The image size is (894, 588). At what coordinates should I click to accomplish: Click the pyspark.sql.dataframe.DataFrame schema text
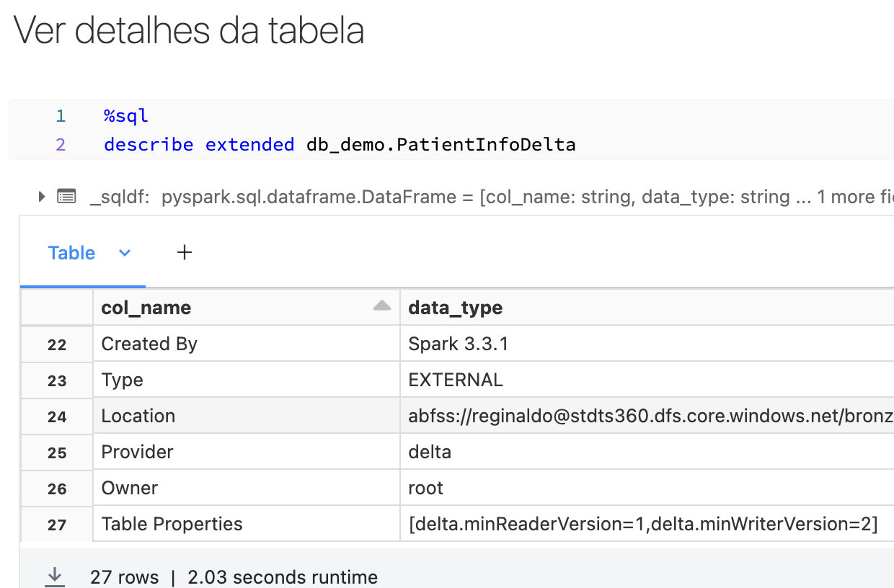[x=309, y=197]
